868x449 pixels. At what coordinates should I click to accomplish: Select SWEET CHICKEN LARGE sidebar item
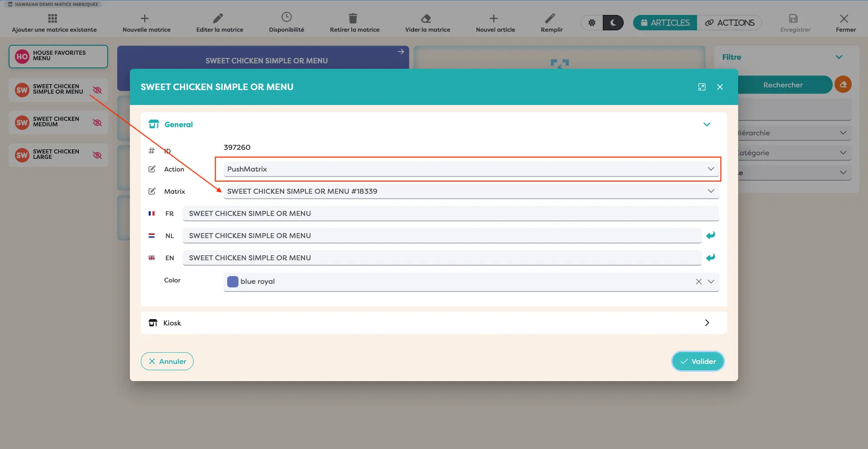(x=58, y=155)
